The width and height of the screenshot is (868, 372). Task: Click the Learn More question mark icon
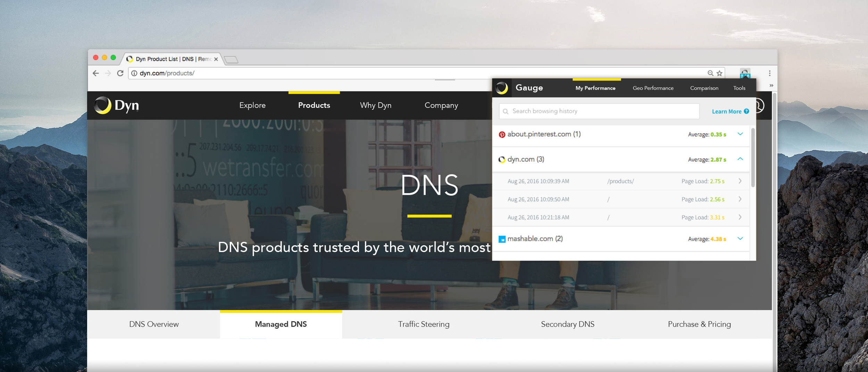pyautogui.click(x=746, y=111)
